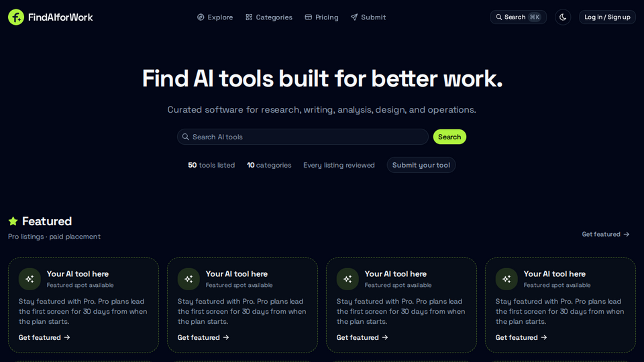
Task: Click the Pricing card icon
Action: [x=308, y=17]
